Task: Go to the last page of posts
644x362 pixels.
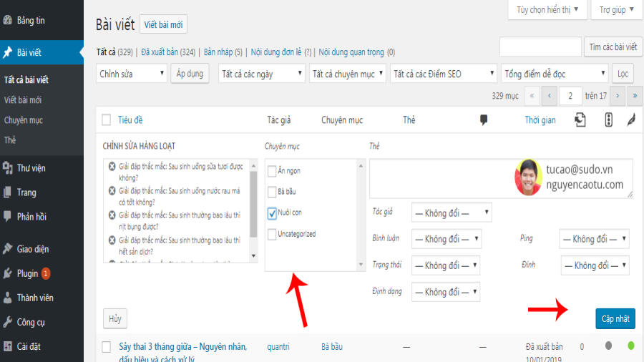Action: tap(635, 96)
